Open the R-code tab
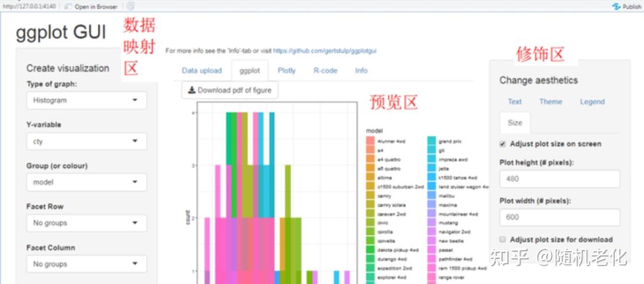 [326, 70]
